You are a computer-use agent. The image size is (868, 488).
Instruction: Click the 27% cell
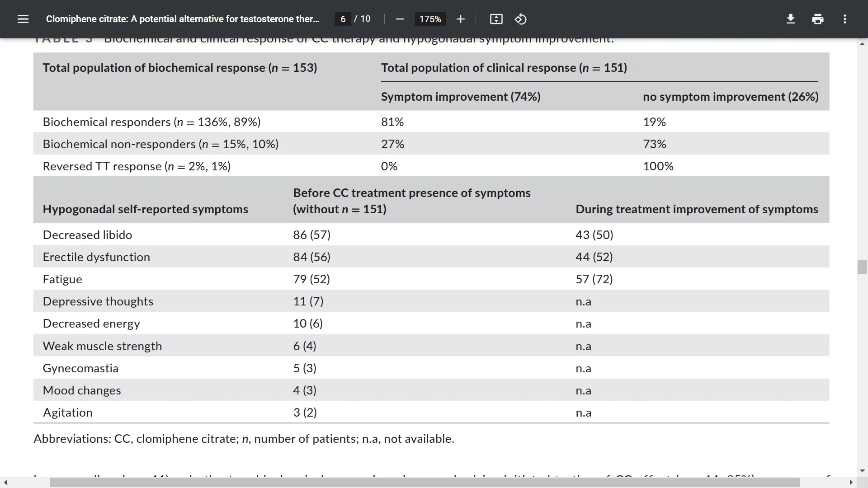tap(392, 144)
